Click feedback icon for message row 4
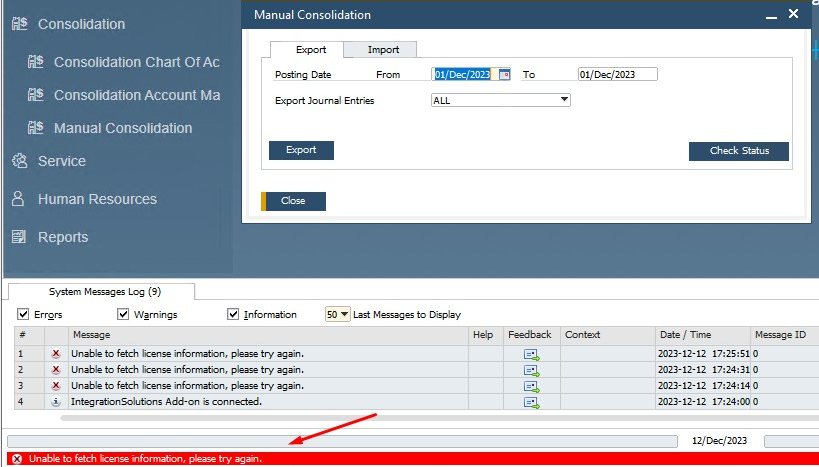Image resolution: width=819 pixels, height=467 pixels. pyautogui.click(x=530, y=402)
